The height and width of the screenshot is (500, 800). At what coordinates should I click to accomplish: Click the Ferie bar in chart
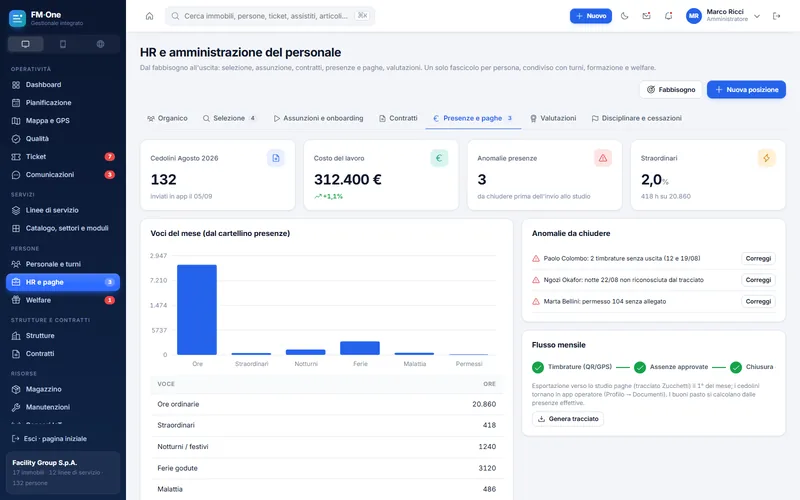(x=360, y=348)
